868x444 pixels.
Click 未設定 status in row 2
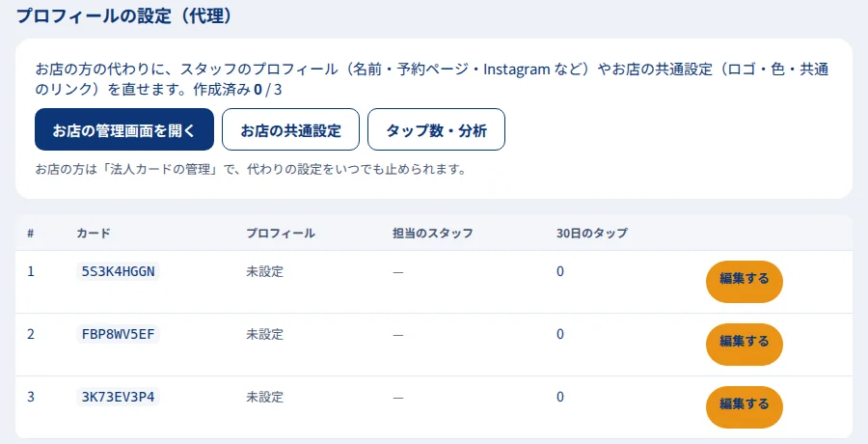[x=264, y=334]
